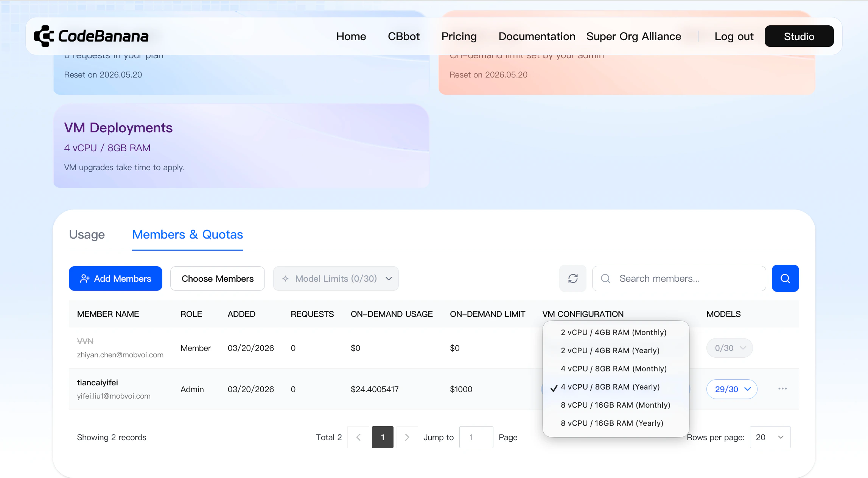Expand the 0/30 models dropdown
The image size is (868, 478).
(x=730, y=348)
